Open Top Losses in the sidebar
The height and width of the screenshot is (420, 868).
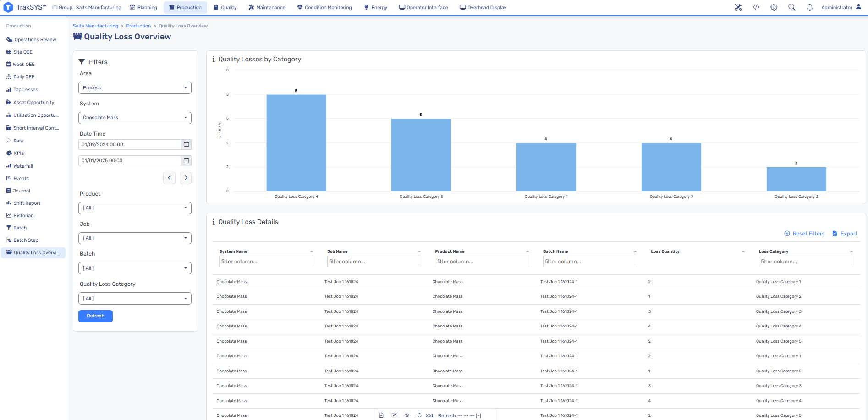26,90
